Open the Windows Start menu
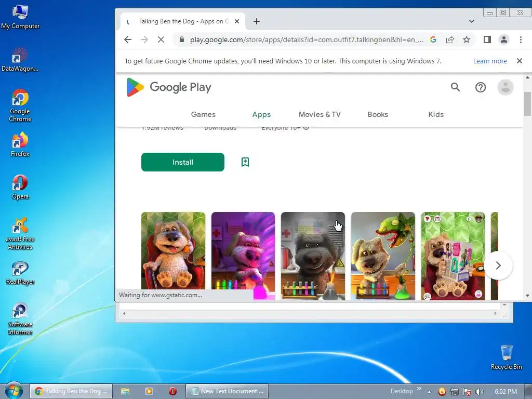 pyautogui.click(x=14, y=391)
